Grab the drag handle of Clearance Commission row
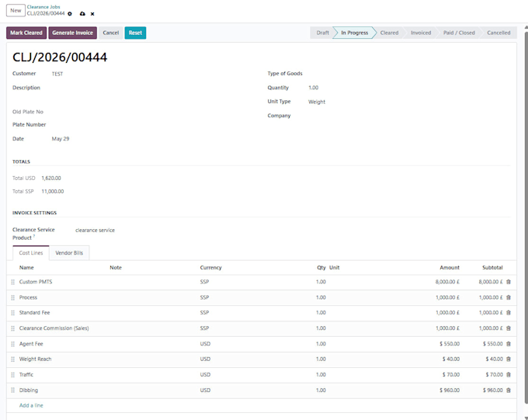 coord(12,328)
